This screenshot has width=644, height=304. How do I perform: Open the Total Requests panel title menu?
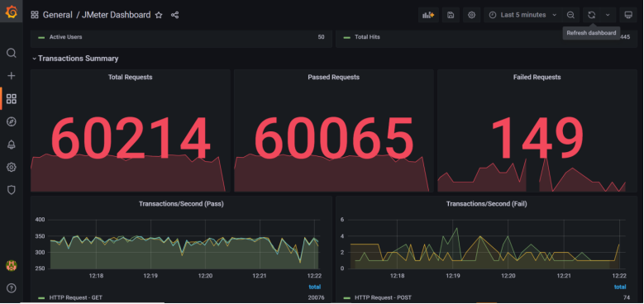pos(130,77)
